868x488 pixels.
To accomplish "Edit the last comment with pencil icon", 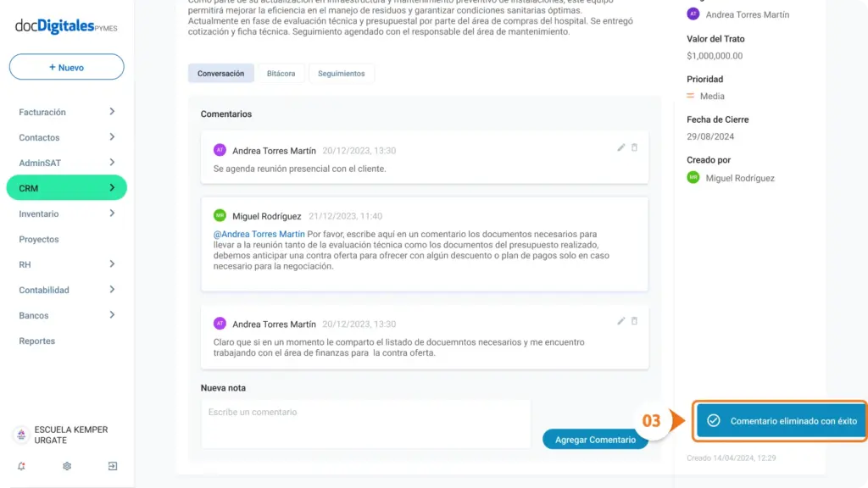I will 620,321.
